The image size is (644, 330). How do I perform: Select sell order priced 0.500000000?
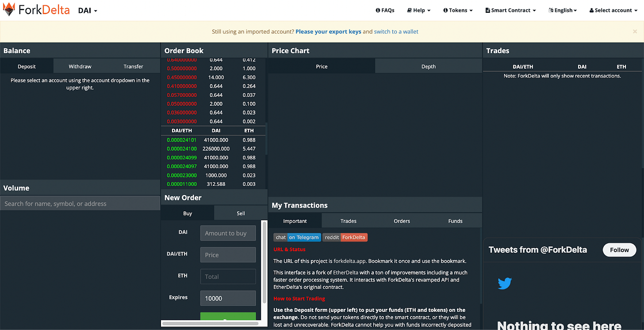(x=213, y=69)
